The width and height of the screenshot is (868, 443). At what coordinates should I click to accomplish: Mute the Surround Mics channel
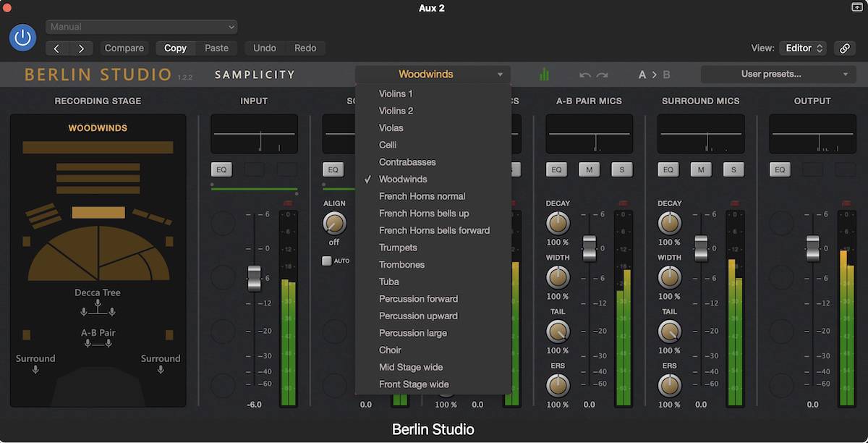701,169
